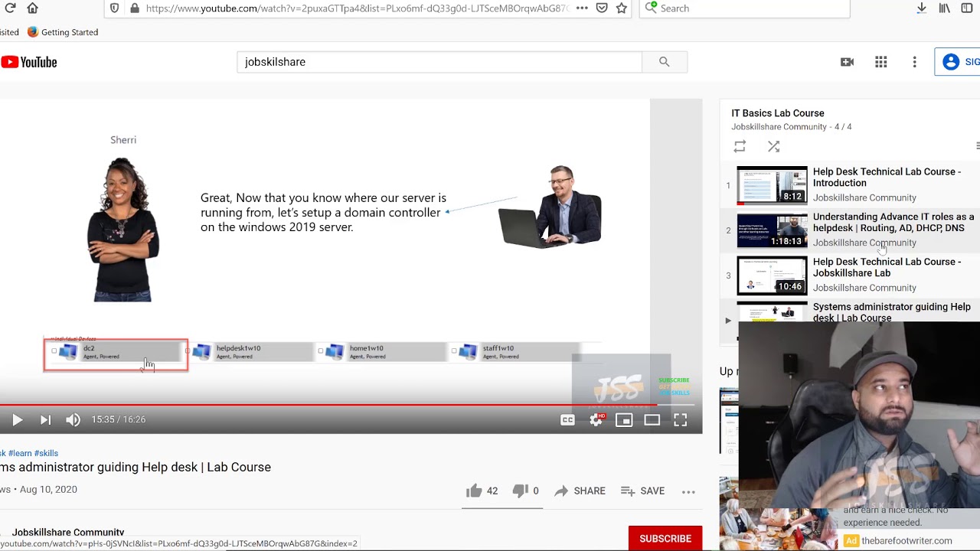Open the Firefox home page icon
The width and height of the screenshot is (980, 551).
point(32,8)
